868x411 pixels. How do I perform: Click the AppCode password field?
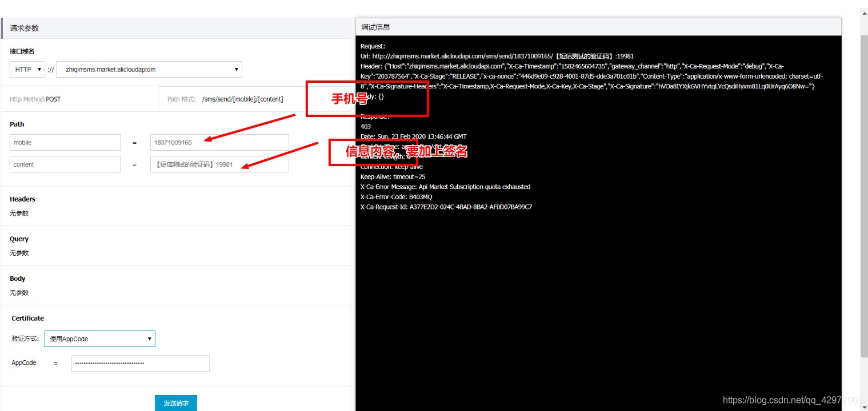141,363
